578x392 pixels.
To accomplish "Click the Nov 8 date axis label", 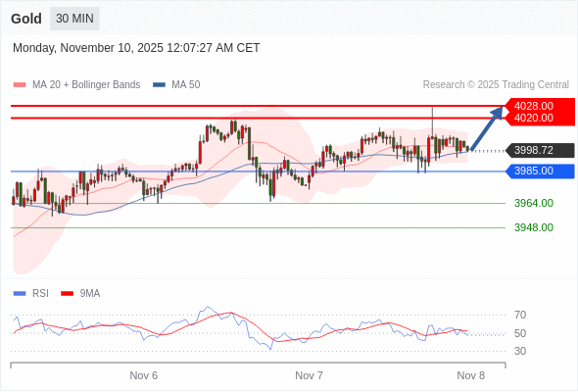I will (471, 375).
